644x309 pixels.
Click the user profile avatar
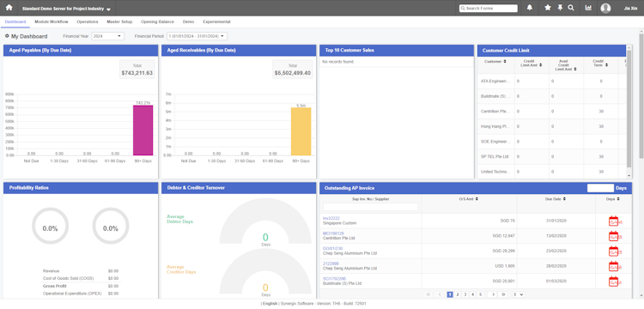point(605,9)
